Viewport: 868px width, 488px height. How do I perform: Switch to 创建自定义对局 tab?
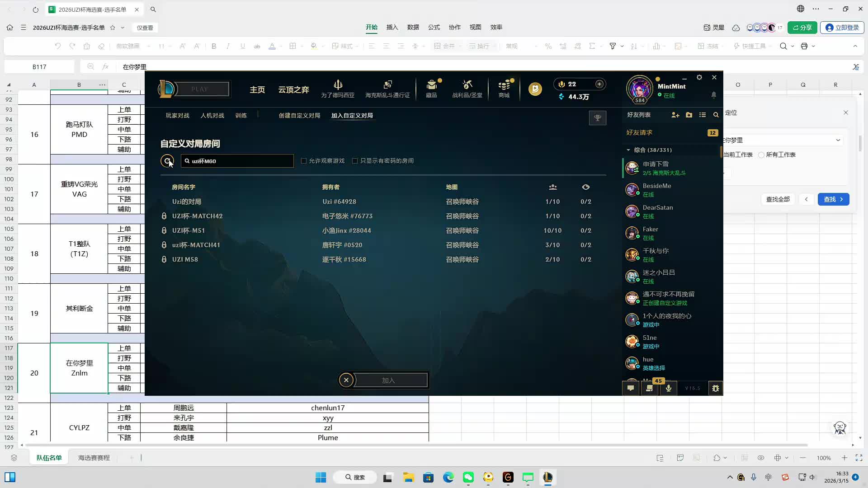coord(299,116)
